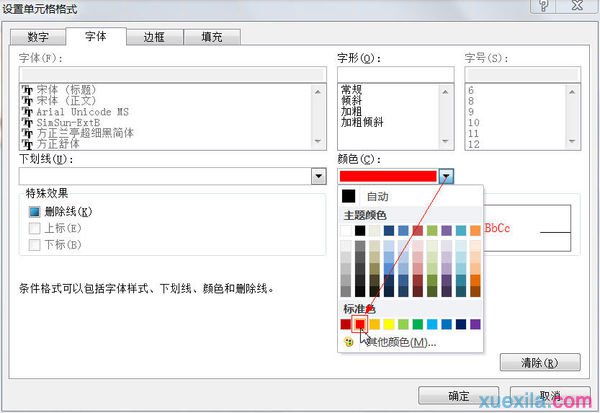Open the 填充 tab
The width and height of the screenshot is (600, 413).
[x=212, y=37]
